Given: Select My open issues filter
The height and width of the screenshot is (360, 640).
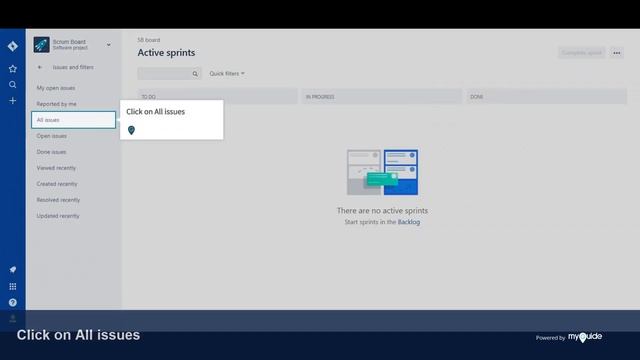Looking at the screenshot, I should [x=56, y=88].
